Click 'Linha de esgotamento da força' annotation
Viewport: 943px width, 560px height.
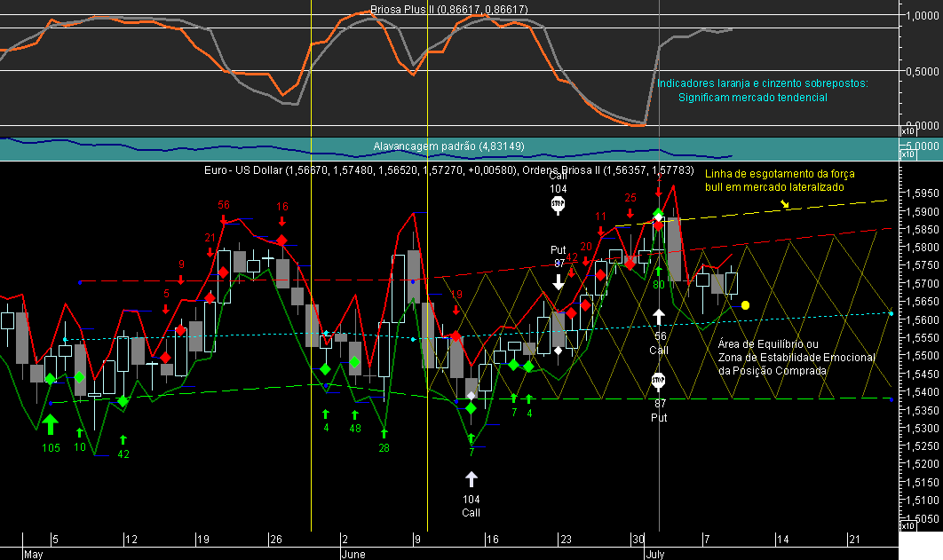(780, 174)
